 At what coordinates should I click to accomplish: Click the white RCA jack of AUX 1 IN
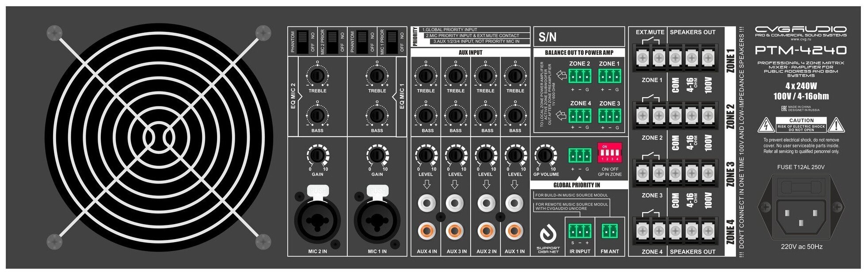514,203
